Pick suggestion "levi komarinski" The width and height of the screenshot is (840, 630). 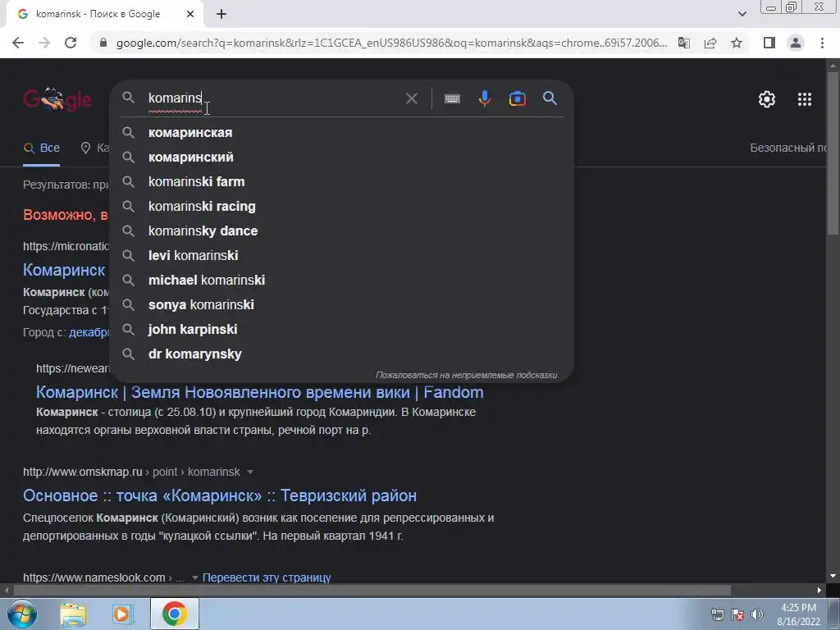click(x=342, y=256)
